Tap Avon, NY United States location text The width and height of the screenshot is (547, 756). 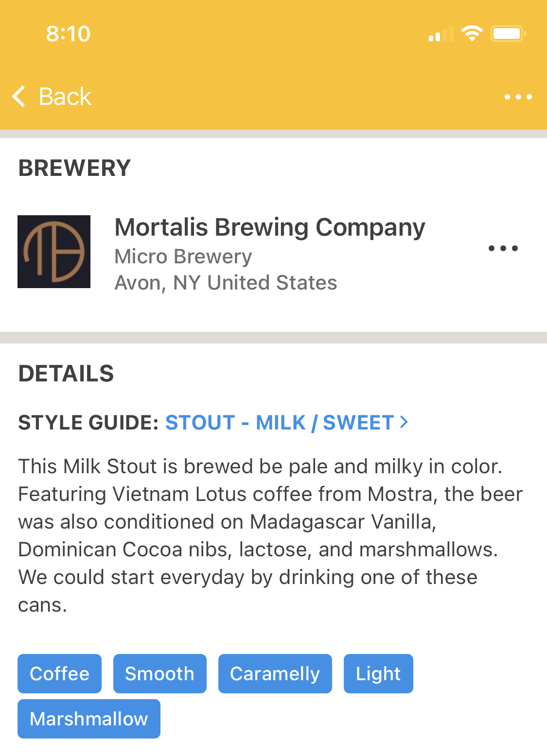226,283
